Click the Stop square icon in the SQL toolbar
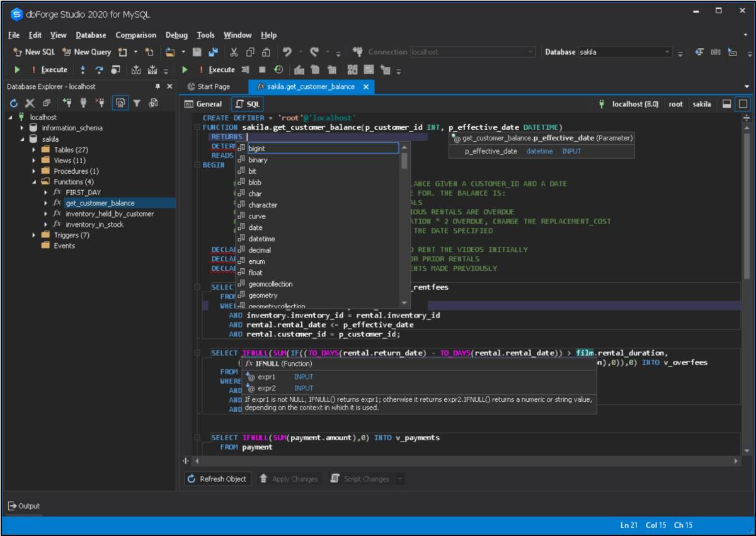This screenshot has width=756, height=536. pos(262,69)
